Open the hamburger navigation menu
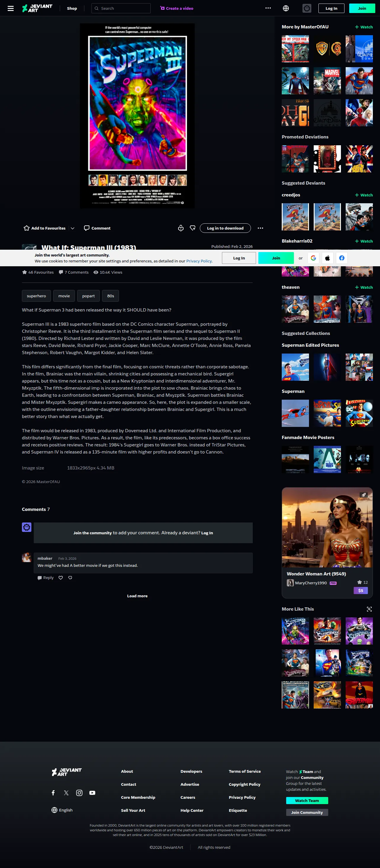Viewport: 380px width, 868px height. pos(11,8)
